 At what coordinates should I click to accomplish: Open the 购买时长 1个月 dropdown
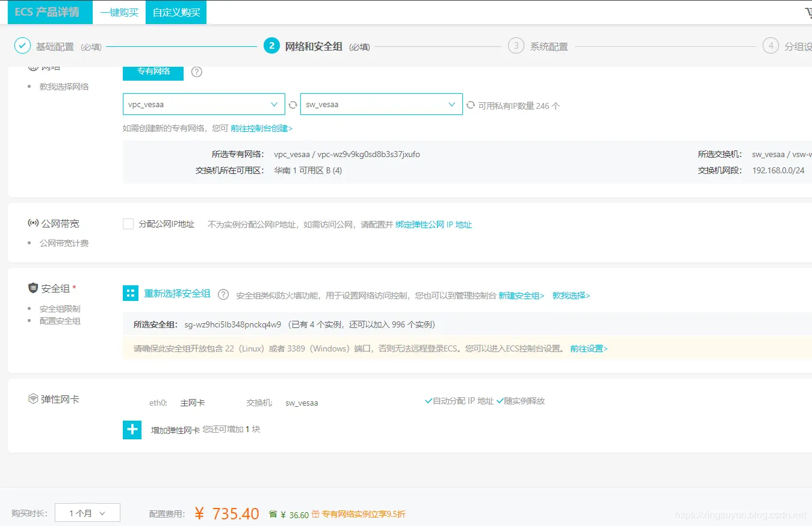(x=87, y=513)
